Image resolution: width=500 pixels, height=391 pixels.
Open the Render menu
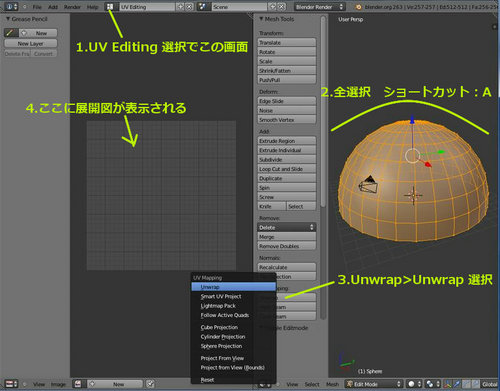[72, 7]
